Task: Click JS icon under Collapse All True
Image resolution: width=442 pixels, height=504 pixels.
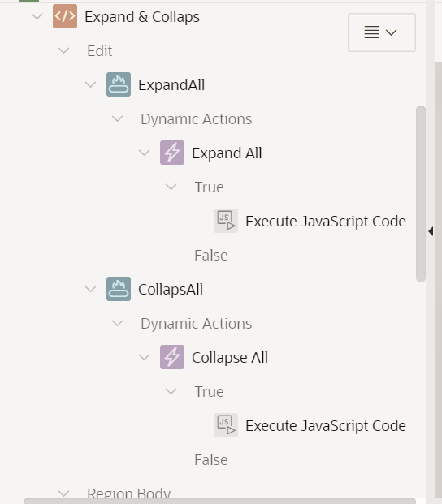Action: pos(226,425)
